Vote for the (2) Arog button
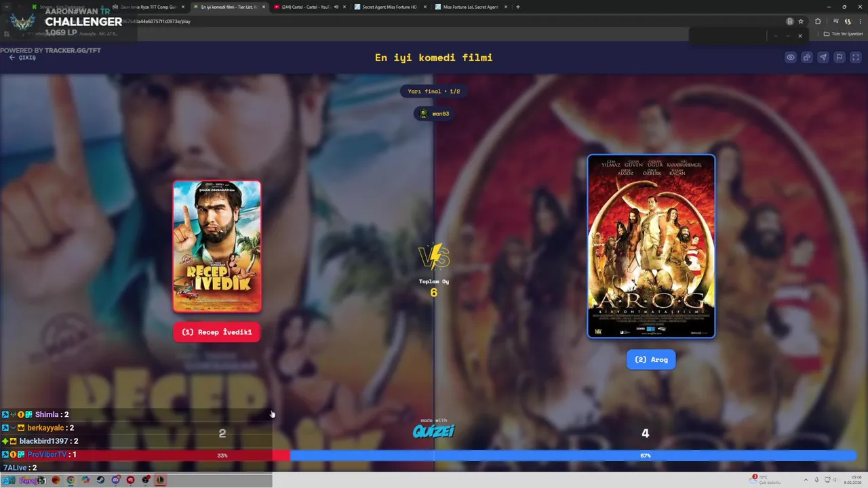This screenshot has height=488, width=868. tap(651, 359)
